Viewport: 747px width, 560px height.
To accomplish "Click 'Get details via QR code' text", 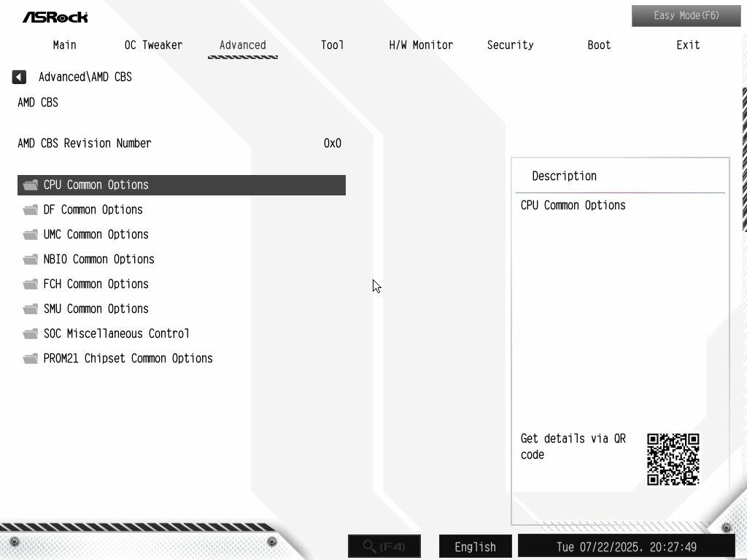I will coord(573,446).
